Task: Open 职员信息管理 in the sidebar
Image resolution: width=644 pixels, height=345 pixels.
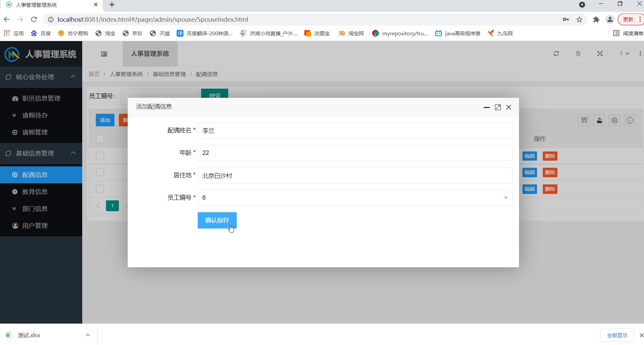Action: point(41,98)
